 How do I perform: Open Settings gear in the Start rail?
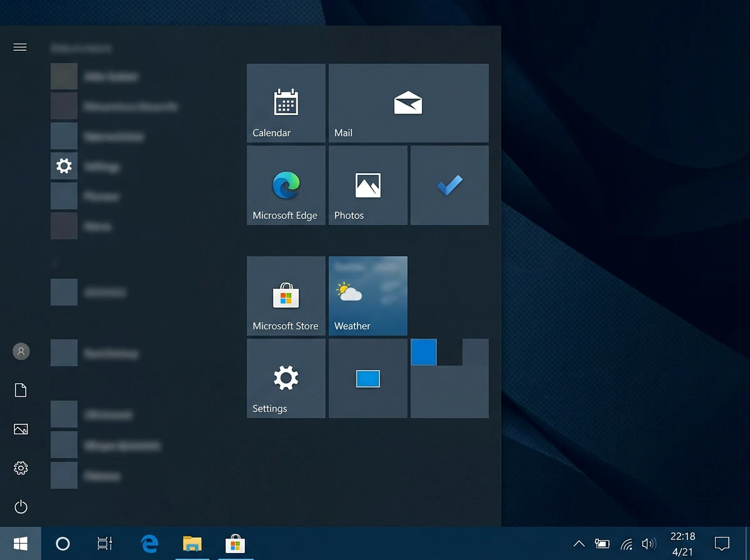coord(21,468)
